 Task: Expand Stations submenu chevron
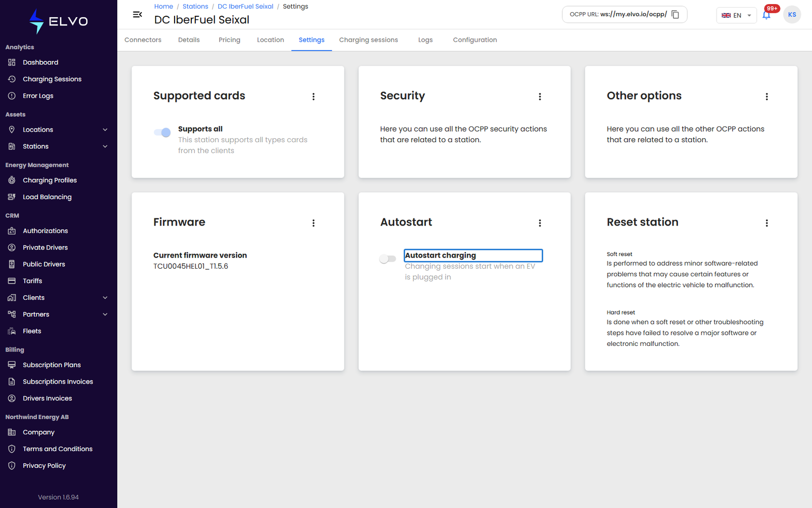pos(105,146)
